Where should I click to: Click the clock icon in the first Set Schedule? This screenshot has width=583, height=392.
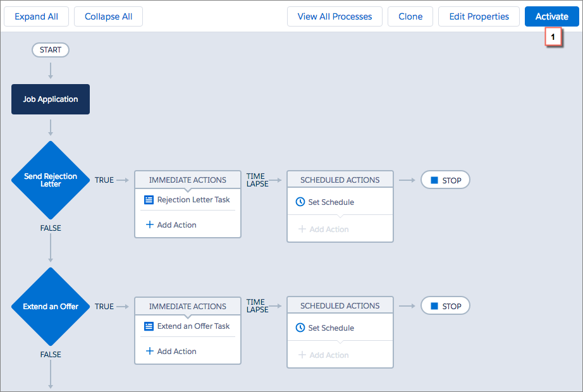[300, 202]
